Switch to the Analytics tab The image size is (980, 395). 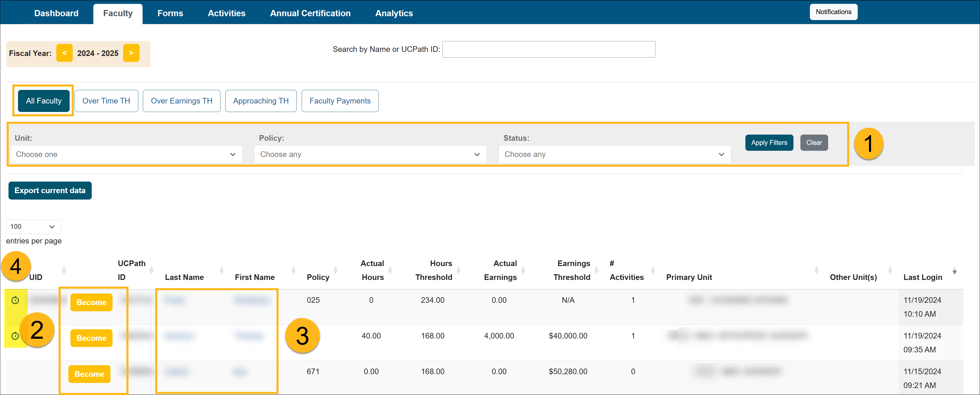tap(394, 13)
